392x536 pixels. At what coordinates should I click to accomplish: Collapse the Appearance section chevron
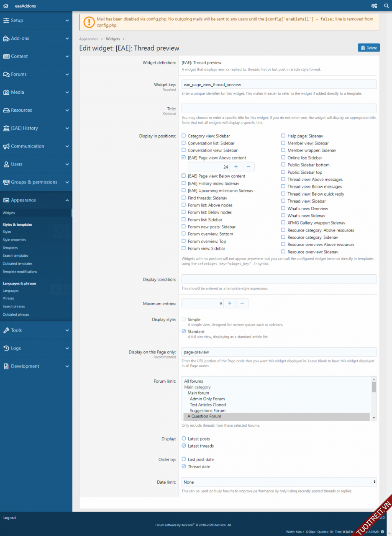click(x=67, y=201)
